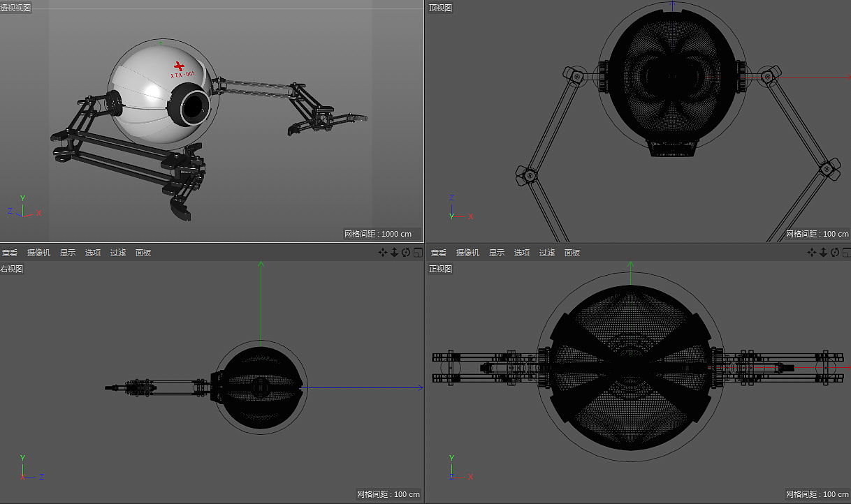Click the rotate camera icon in front view

point(835,253)
